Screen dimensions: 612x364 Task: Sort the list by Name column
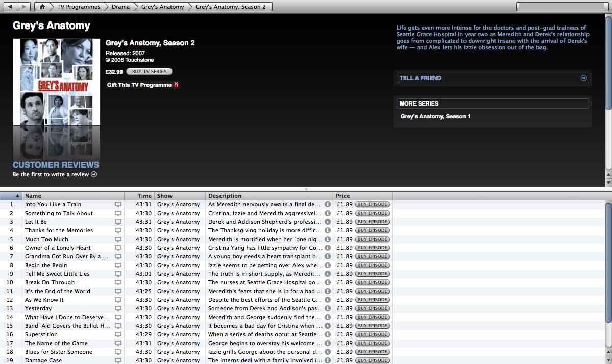[74, 196]
